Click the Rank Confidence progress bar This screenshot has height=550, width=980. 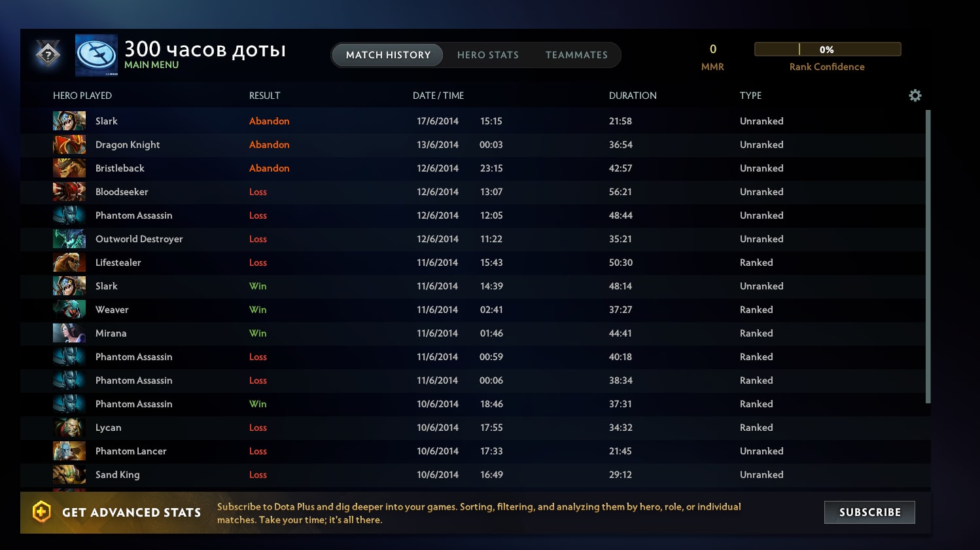[x=828, y=49]
